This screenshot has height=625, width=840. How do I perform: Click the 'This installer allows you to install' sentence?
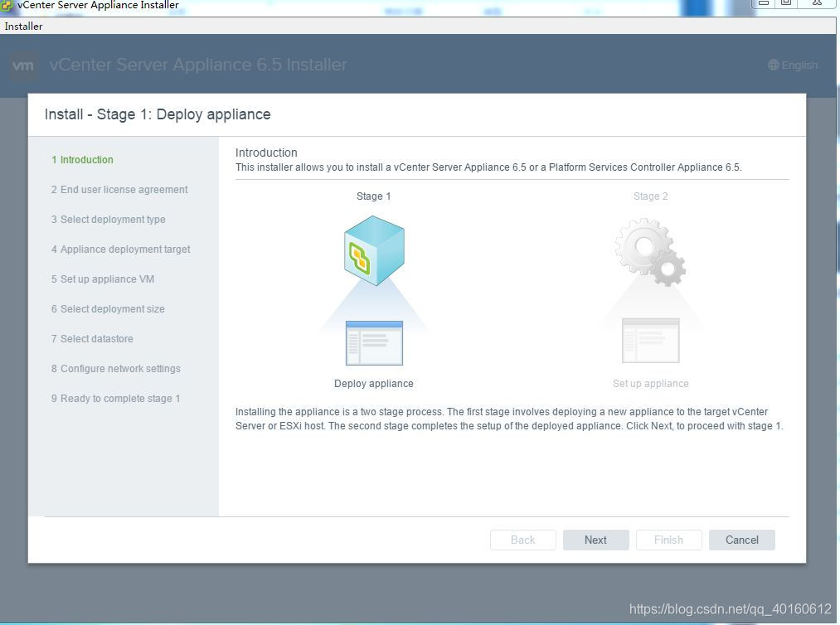coord(488,167)
